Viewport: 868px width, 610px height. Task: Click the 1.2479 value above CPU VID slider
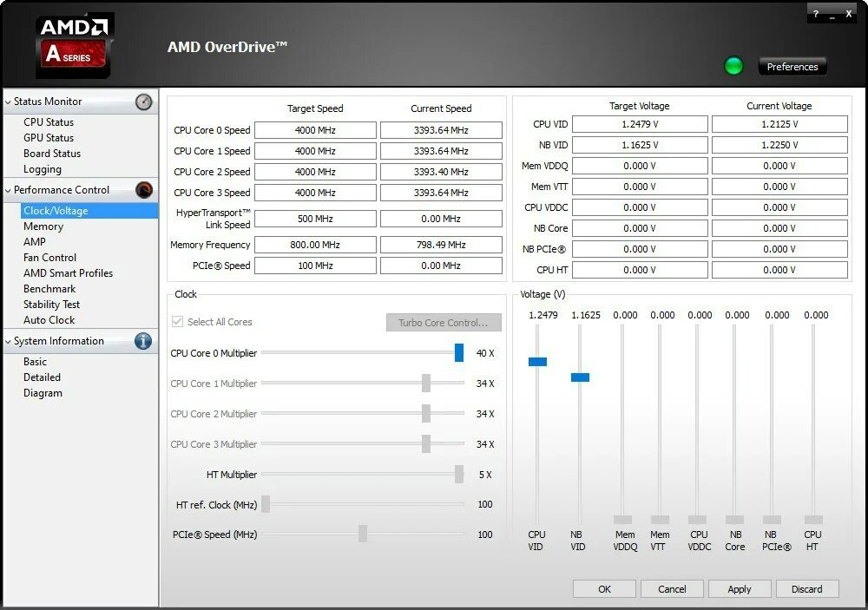point(543,315)
